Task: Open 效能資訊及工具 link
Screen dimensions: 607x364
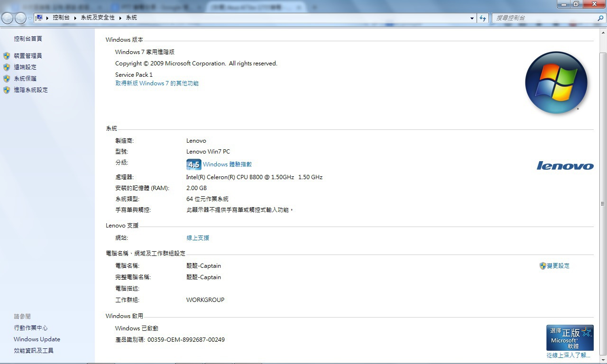Action: [x=34, y=351]
